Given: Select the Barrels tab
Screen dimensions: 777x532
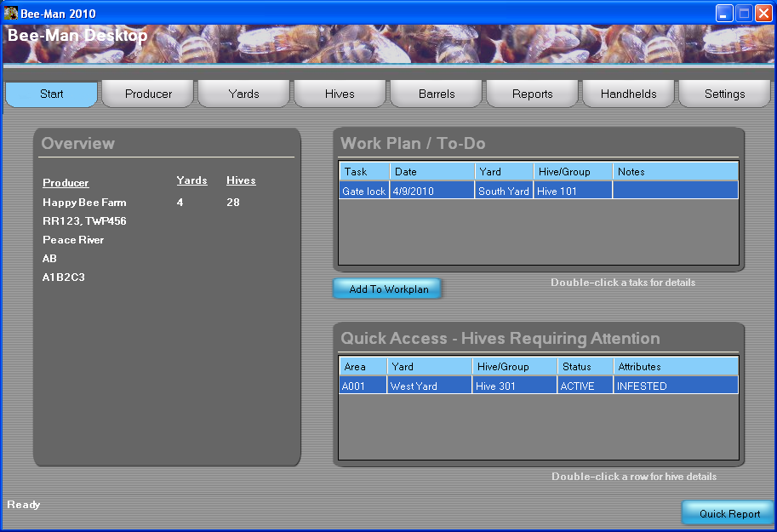Looking at the screenshot, I should (x=437, y=94).
